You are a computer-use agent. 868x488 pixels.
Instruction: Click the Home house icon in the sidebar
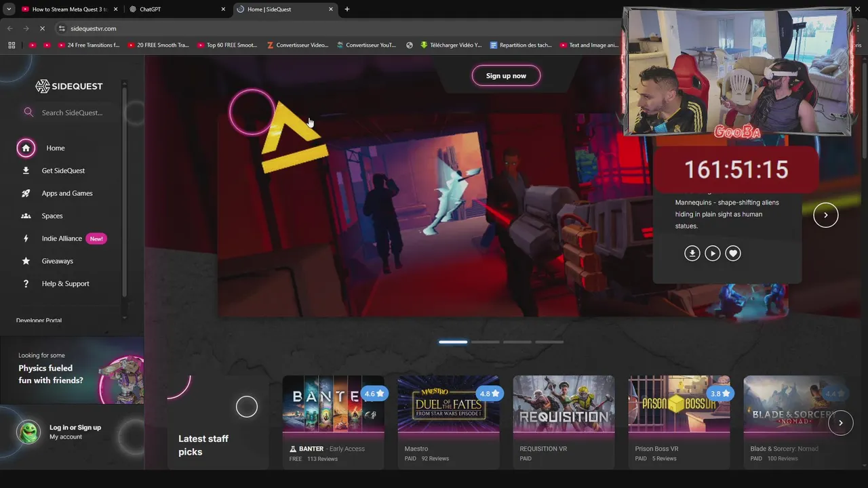(26, 148)
